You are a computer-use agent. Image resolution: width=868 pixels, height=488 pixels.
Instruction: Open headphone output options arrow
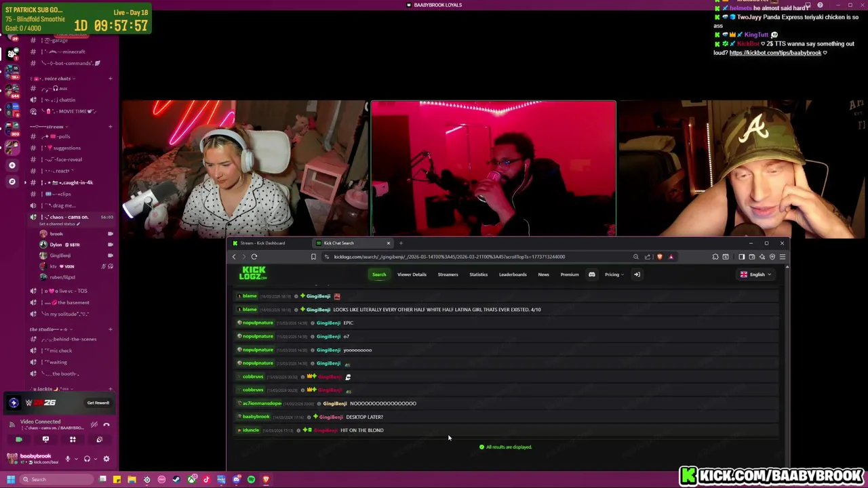(94, 459)
